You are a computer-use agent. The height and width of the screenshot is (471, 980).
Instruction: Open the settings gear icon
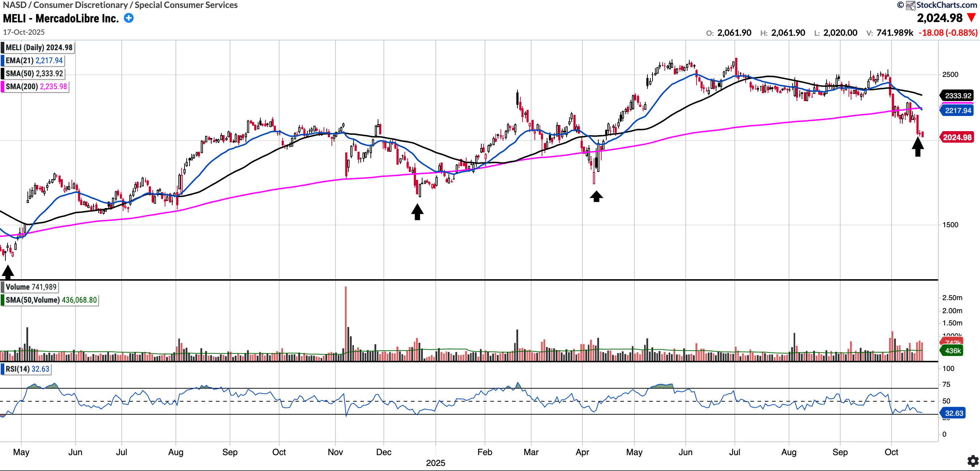coord(973,461)
